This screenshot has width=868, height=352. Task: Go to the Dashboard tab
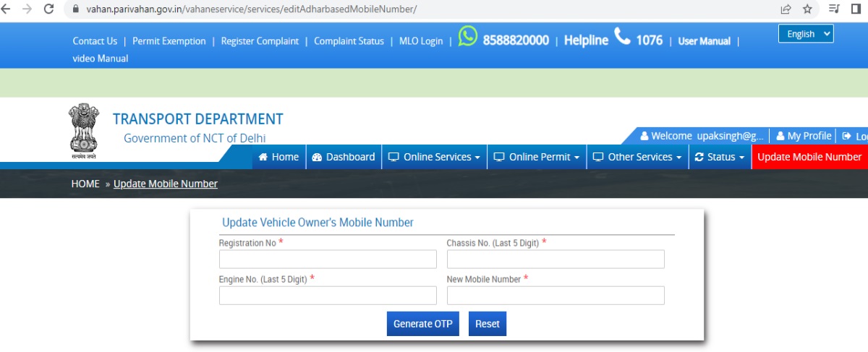344,157
